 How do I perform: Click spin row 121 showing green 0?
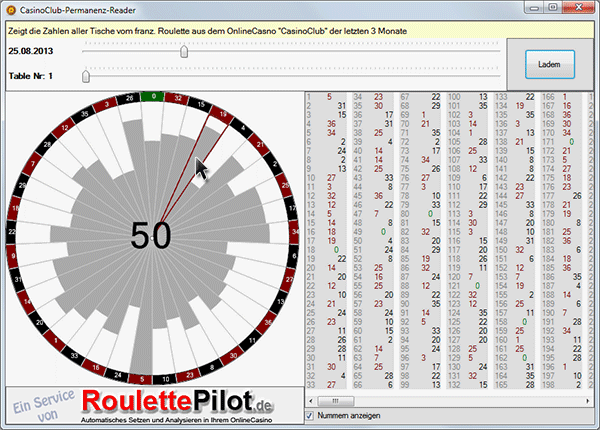click(468, 286)
